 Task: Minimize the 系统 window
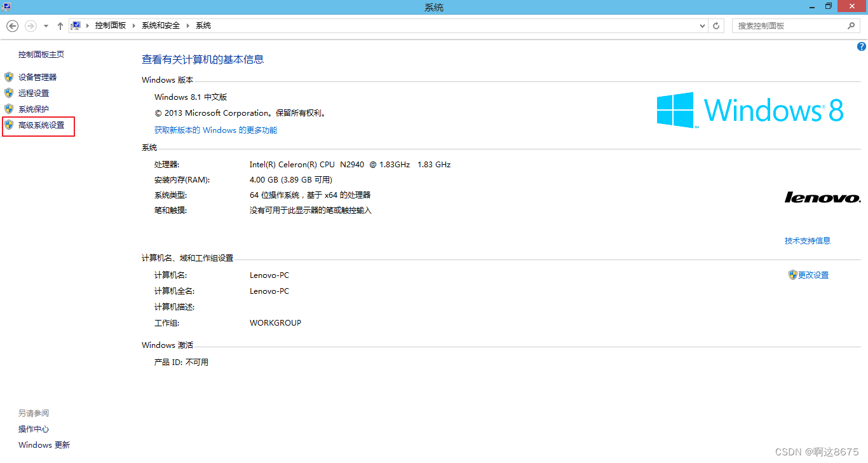(x=813, y=6)
